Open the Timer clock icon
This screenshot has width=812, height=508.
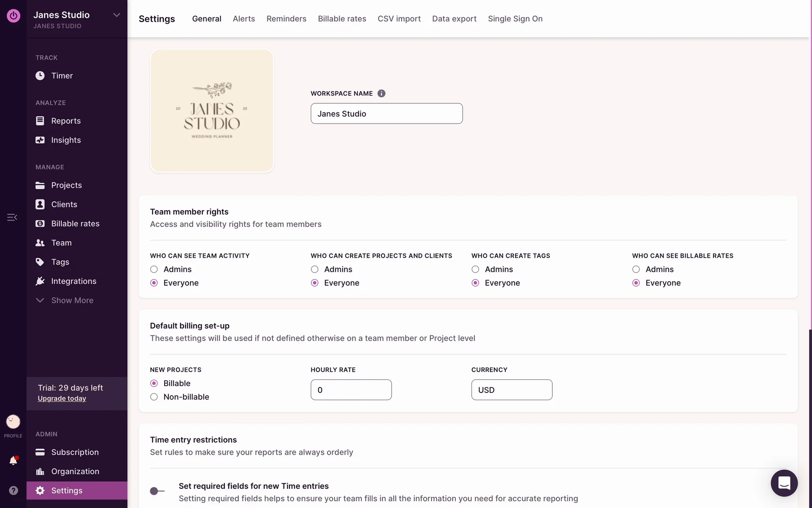point(40,76)
